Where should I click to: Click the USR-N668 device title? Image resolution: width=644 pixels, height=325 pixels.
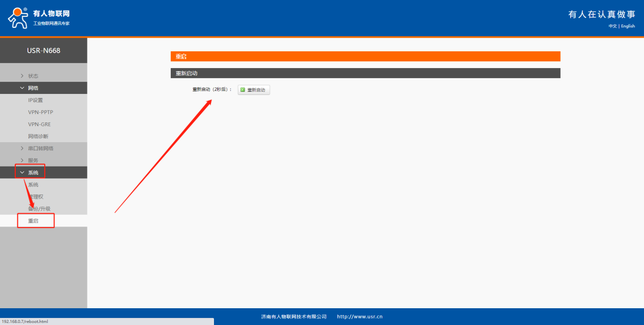[x=43, y=51]
